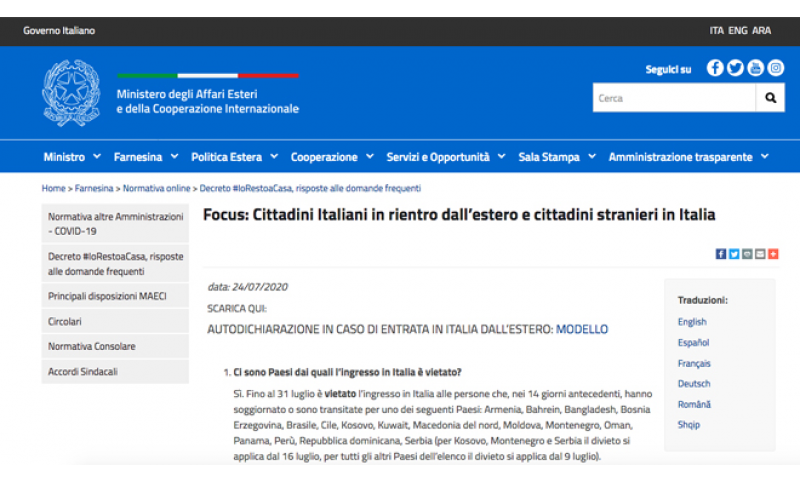Click the page heading Focus: Cittadini Italiani
Viewport: 800px width, 484px height.
click(x=459, y=215)
